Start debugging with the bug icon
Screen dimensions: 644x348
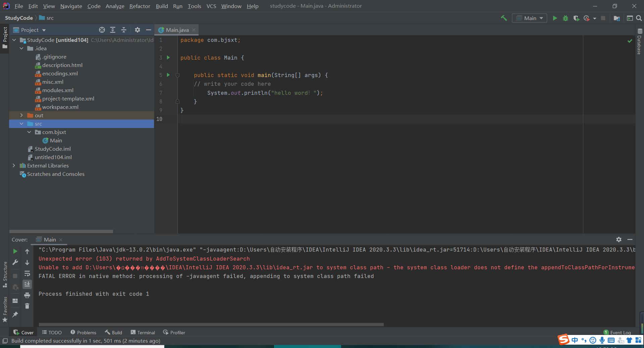(x=566, y=18)
